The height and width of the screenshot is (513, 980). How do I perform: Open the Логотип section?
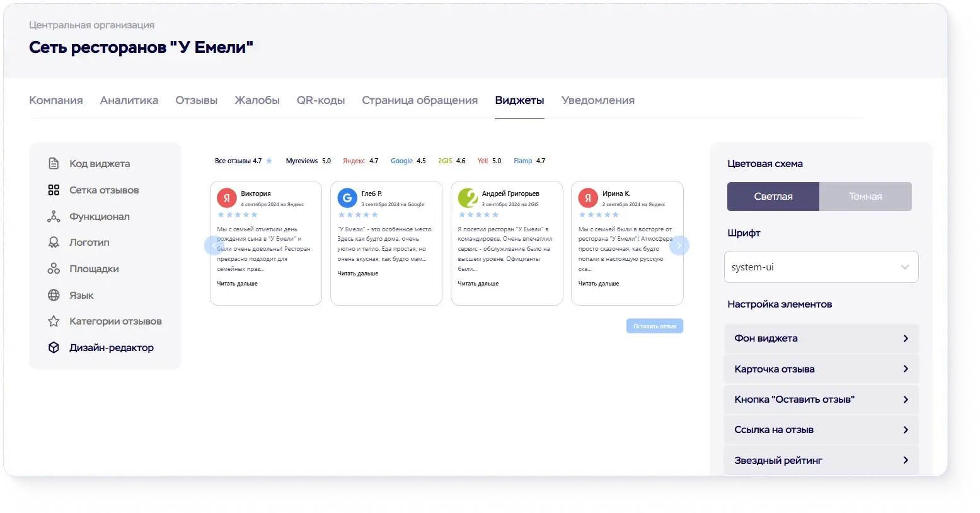pyautogui.click(x=89, y=243)
